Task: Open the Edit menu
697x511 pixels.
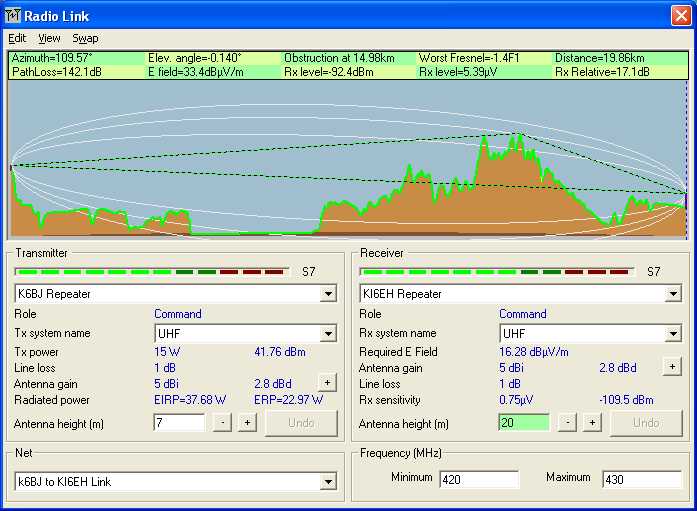Action: click(17, 38)
